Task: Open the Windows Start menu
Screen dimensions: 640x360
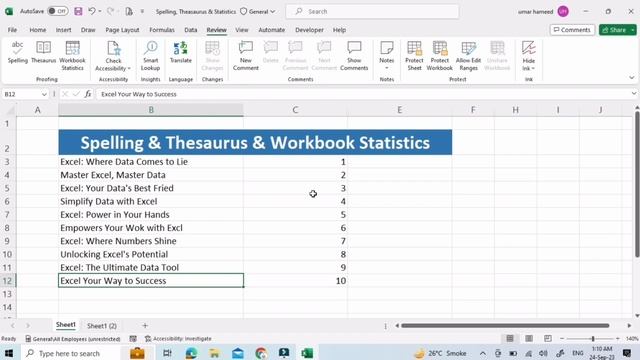Action: (x=9, y=353)
